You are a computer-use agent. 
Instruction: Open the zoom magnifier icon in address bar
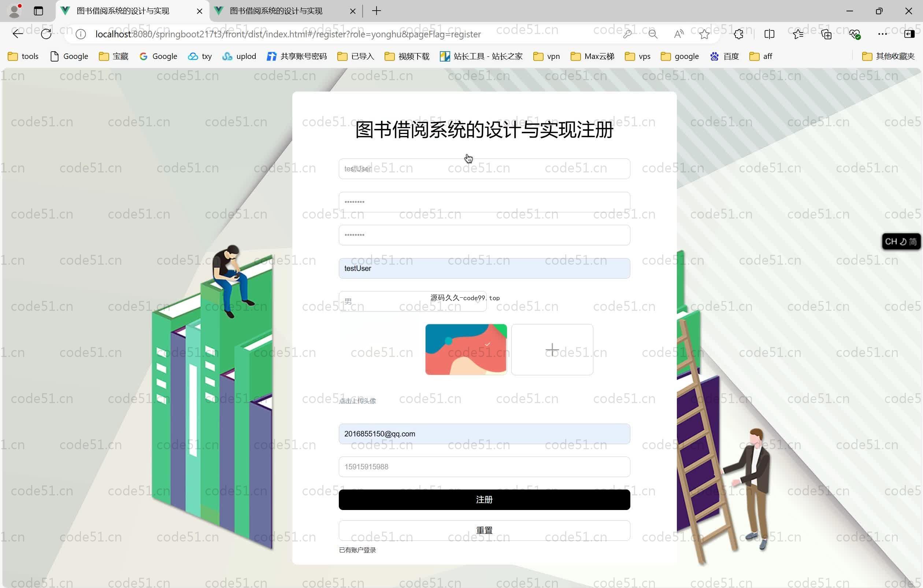tap(653, 34)
